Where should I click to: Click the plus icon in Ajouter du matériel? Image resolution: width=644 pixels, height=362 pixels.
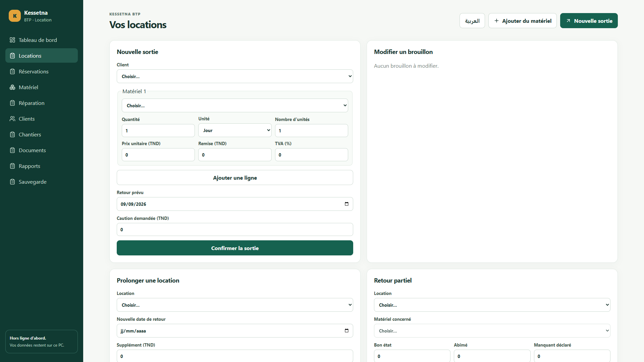[496, 21]
